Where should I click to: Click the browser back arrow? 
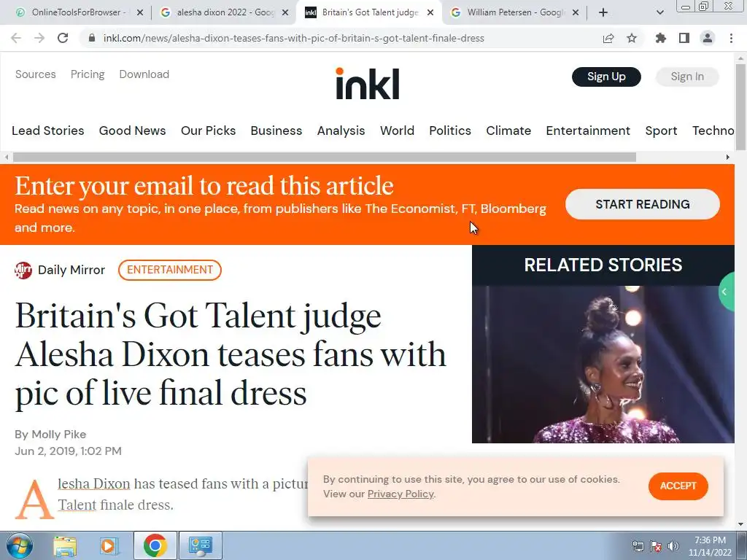(x=16, y=38)
